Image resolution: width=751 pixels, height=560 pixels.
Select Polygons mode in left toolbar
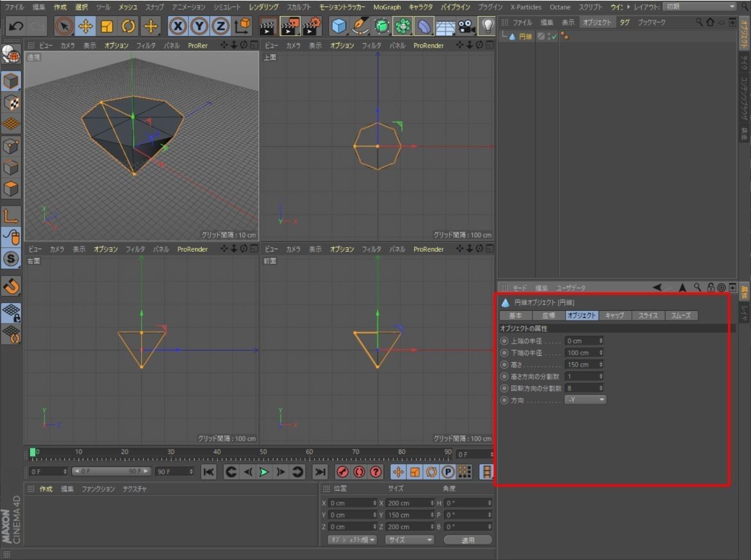tap(10, 189)
